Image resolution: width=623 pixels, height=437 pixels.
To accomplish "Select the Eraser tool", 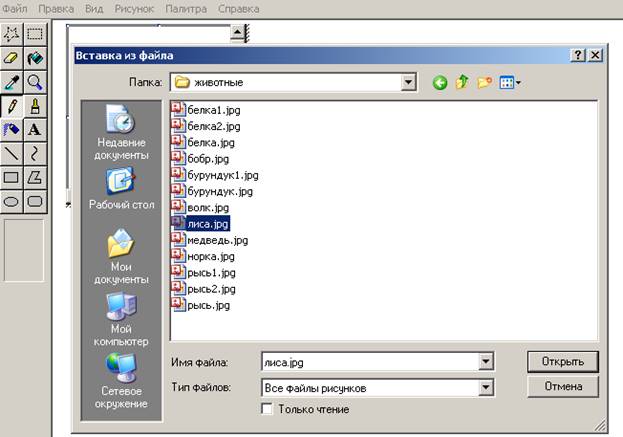I will coord(12,58).
